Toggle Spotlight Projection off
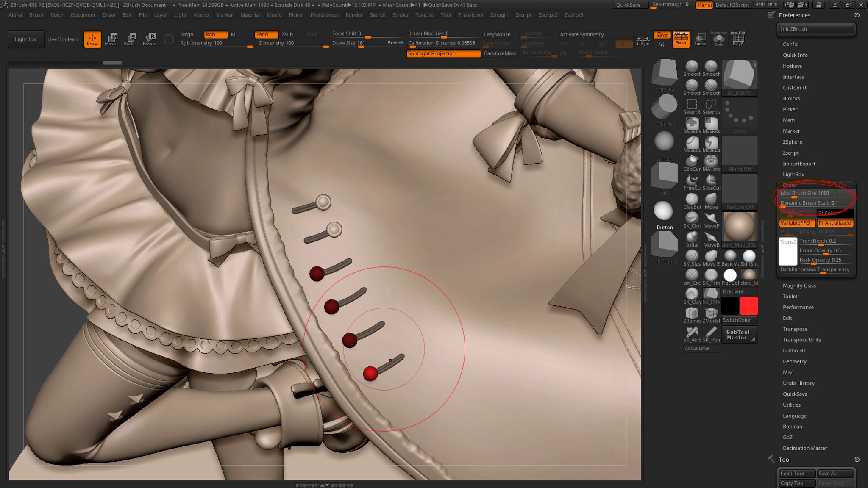Screen dimensions: 868x488 coord(443,53)
